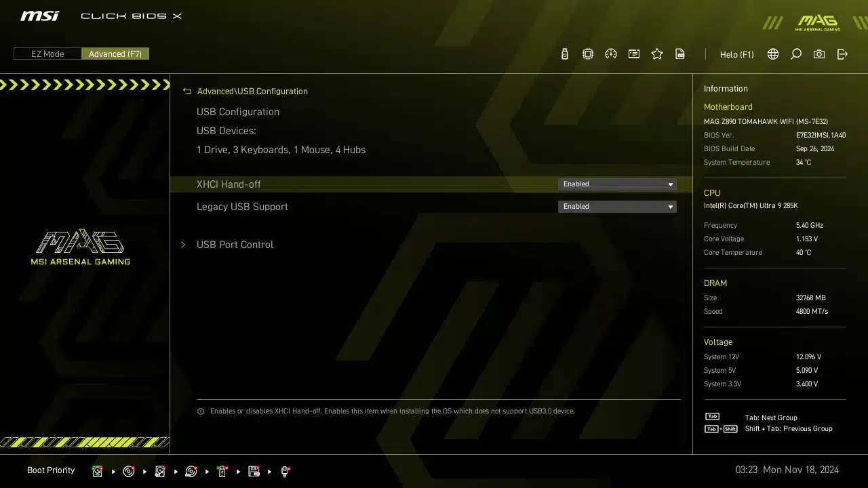This screenshot has width=868, height=488.
Task: Click the Intel Core Ultra 9 285K text
Action: 751,206
